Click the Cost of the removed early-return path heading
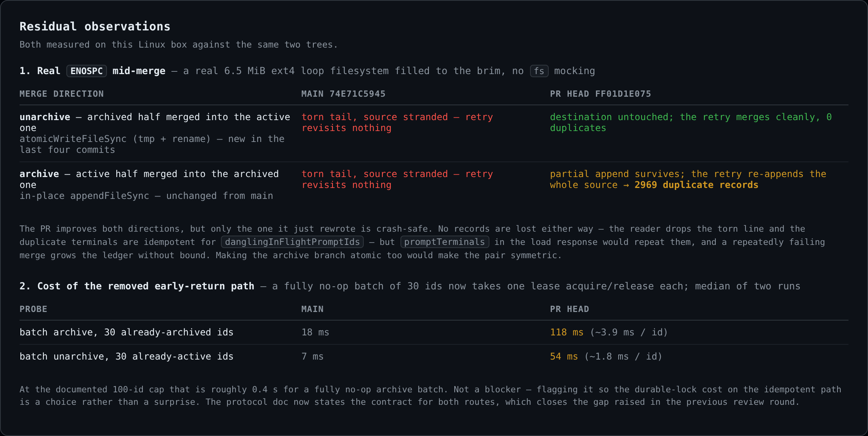 (137, 286)
